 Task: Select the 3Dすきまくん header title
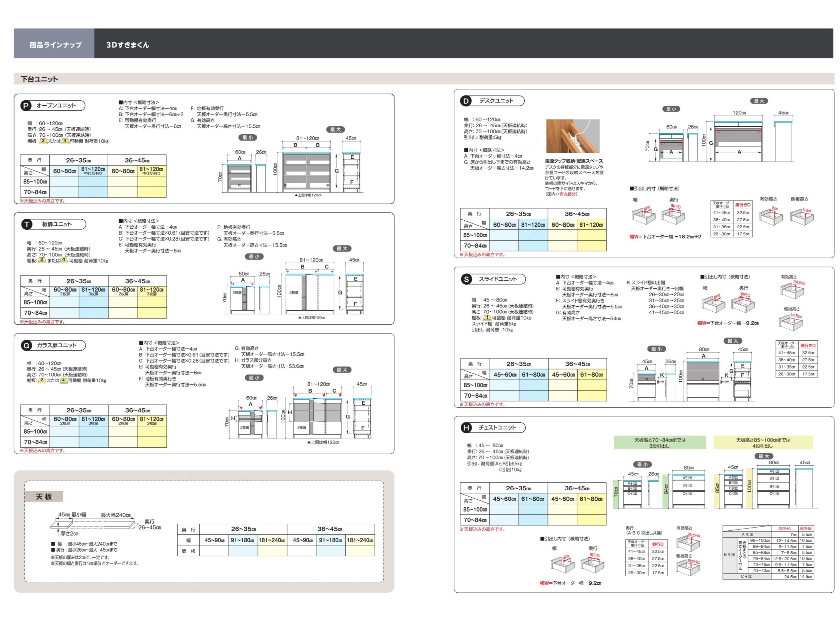[128, 45]
